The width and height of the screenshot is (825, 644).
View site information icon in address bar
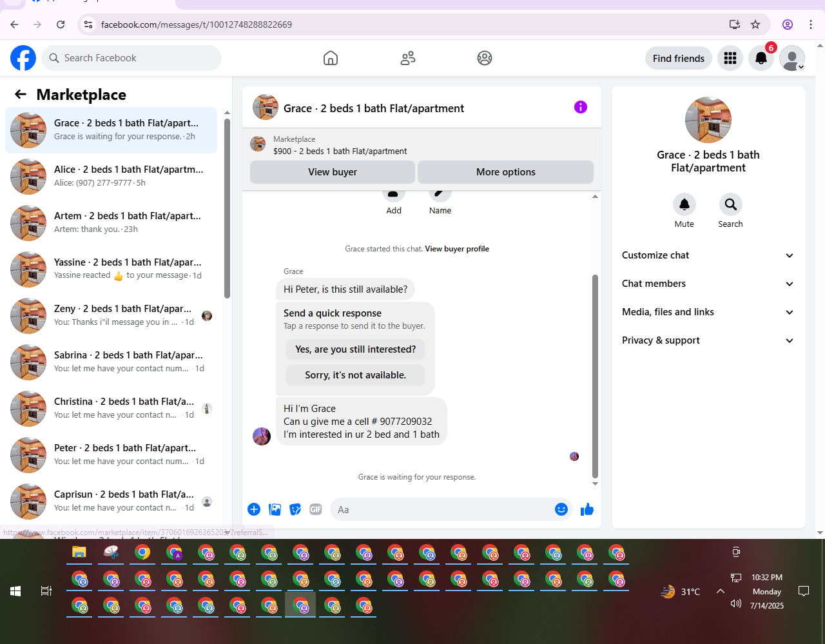89,24
